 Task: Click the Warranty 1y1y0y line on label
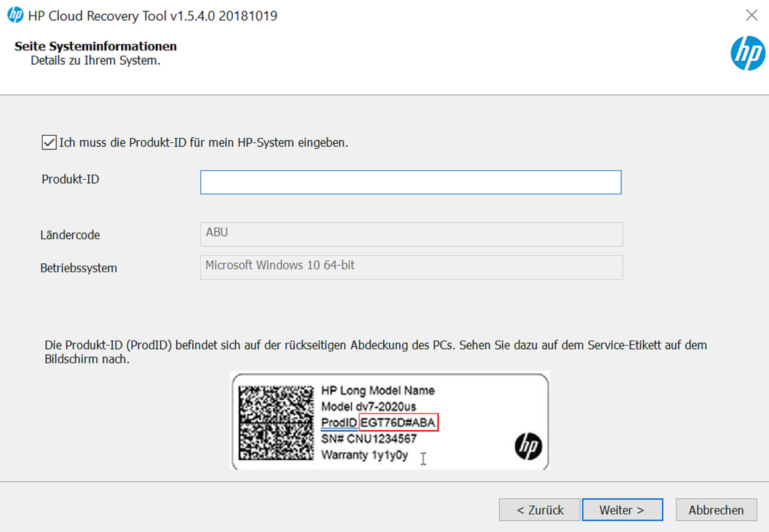(x=365, y=455)
